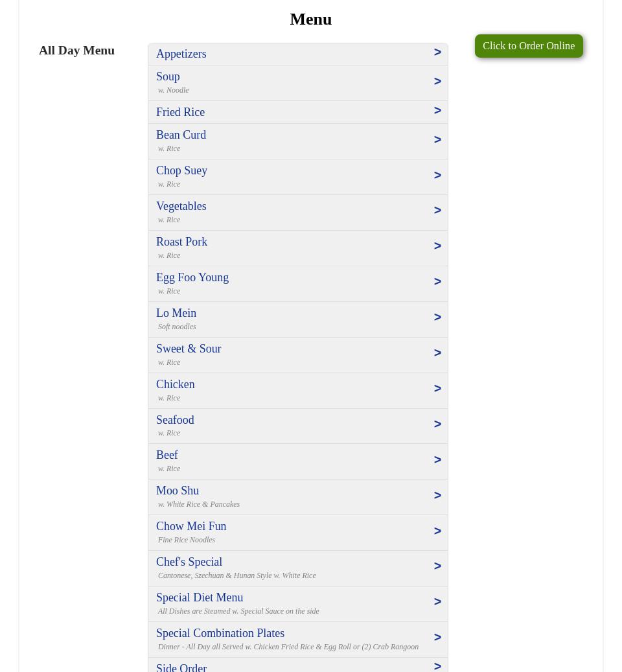Open the Side Order category

[181, 667]
